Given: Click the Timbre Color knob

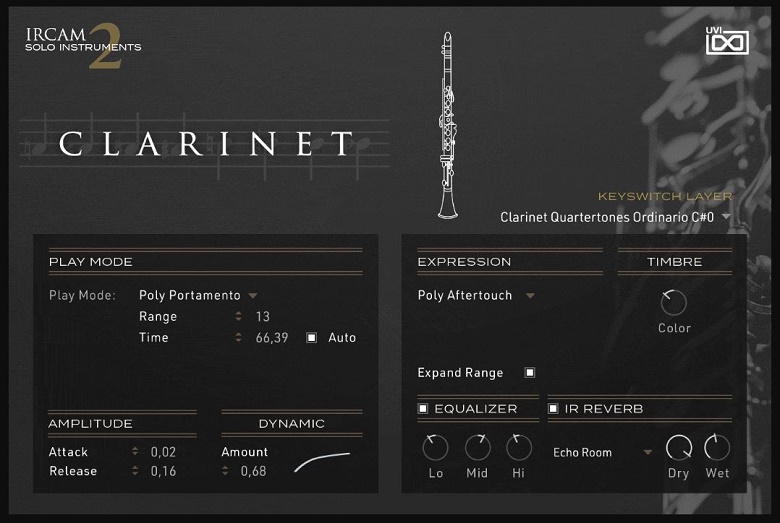Looking at the screenshot, I should [674, 303].
